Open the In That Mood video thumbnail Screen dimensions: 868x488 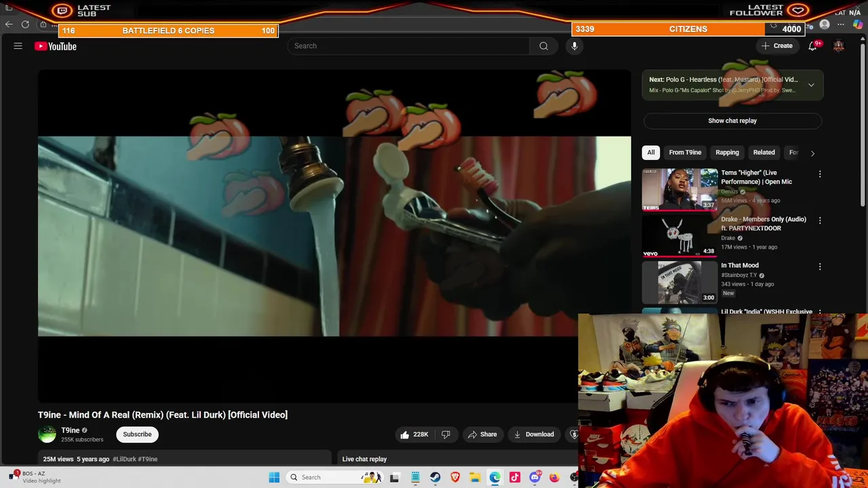coord(679,282)
